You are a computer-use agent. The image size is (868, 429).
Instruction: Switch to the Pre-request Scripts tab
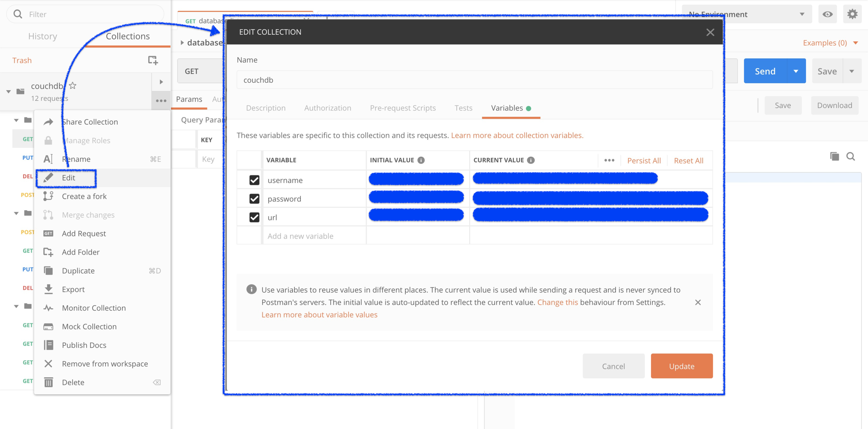(x=402, y=108)
